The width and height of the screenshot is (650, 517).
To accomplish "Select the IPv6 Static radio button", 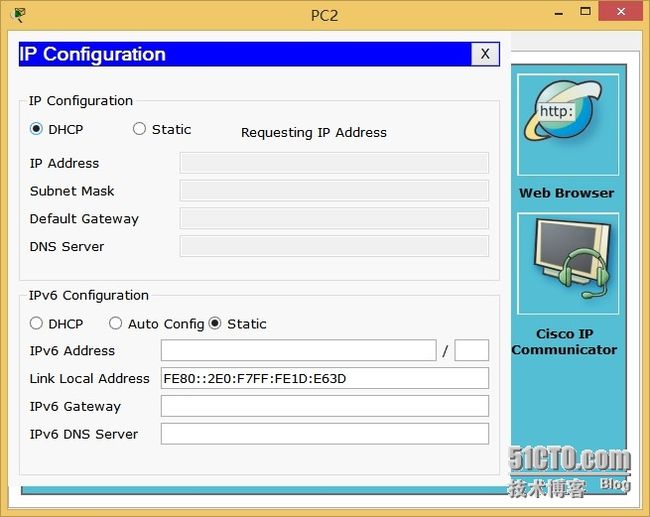I will [215, 323].
